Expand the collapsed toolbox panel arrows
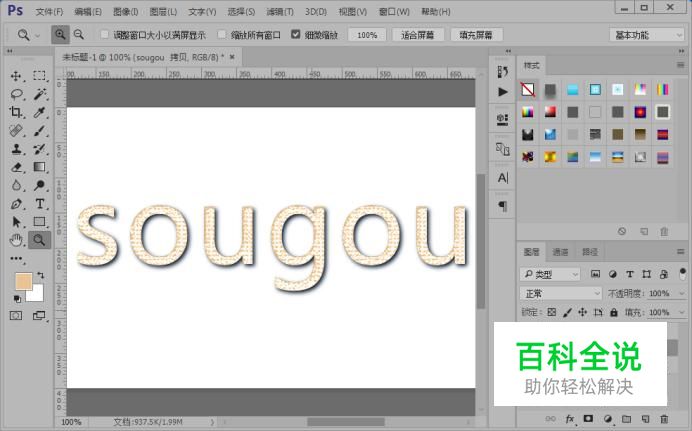 point(9,51)
